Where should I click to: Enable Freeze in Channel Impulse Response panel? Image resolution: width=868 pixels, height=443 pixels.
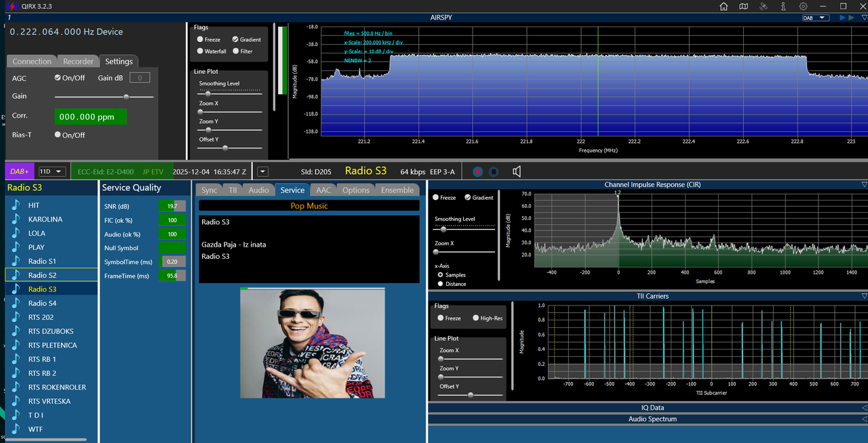(x=435, y=198)
